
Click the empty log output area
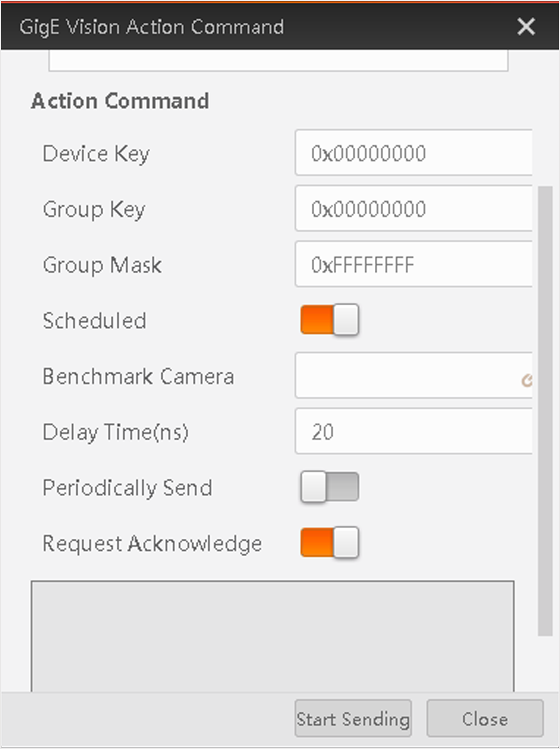point(272,636)
